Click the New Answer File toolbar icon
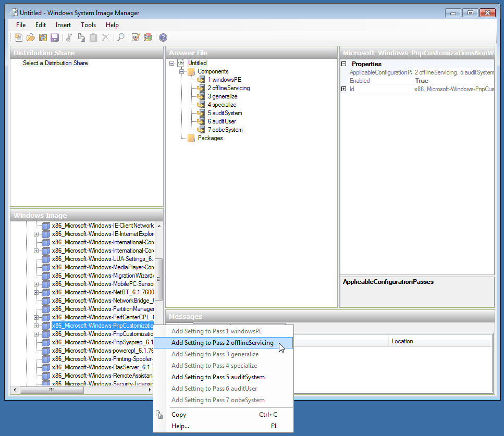This screenshot has width=504, height=436. click(x=18, y=38)
